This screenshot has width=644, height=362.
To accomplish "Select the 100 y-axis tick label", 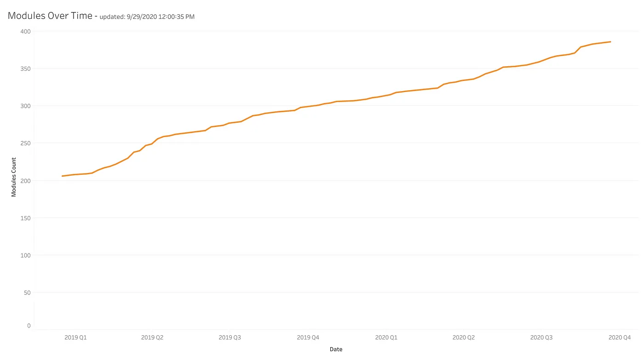I will [25, 255].
